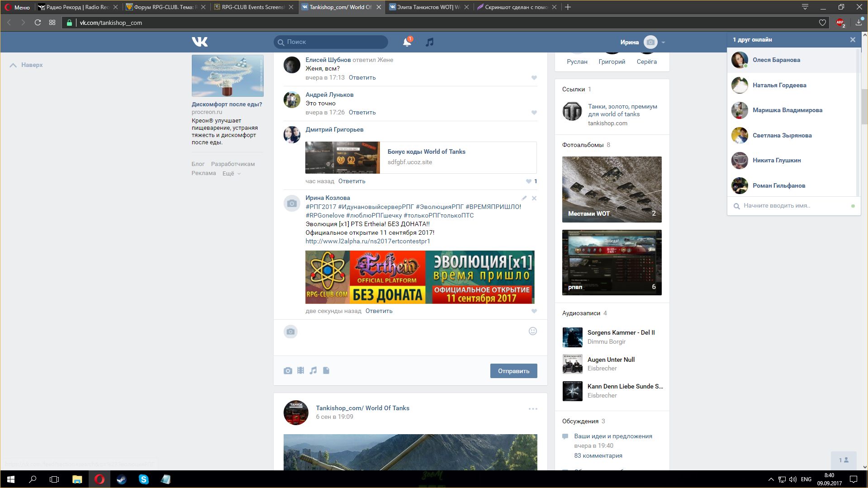Open the Бонус коды World of Tanks link

coord(426,152)
